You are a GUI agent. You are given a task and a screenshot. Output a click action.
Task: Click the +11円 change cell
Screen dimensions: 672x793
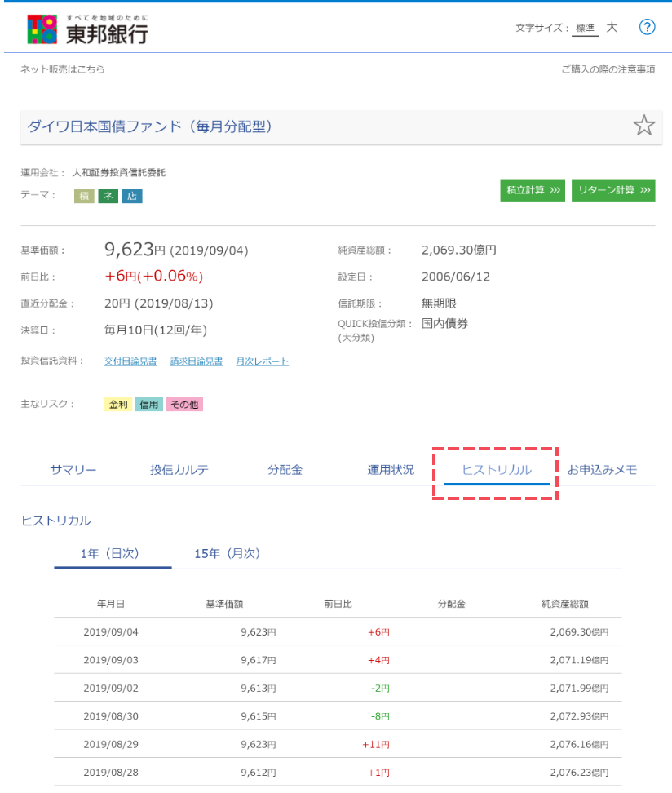(376, 744)
